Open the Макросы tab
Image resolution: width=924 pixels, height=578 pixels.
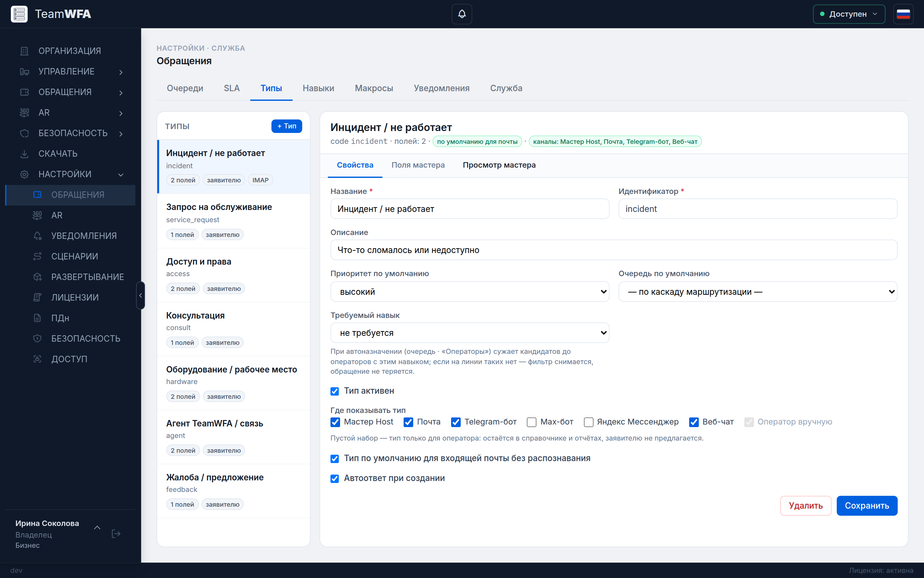374,88
